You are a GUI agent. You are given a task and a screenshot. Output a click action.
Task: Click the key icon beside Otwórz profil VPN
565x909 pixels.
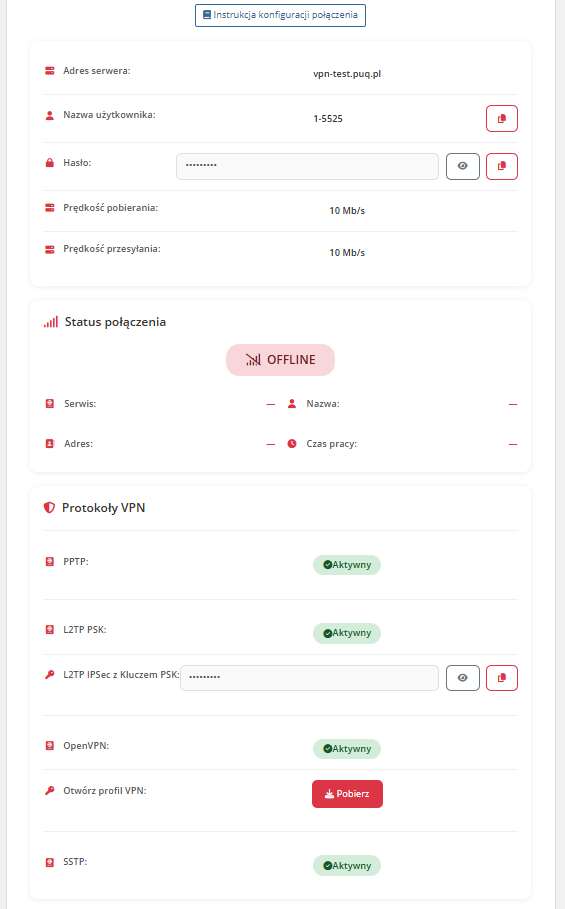50,791
